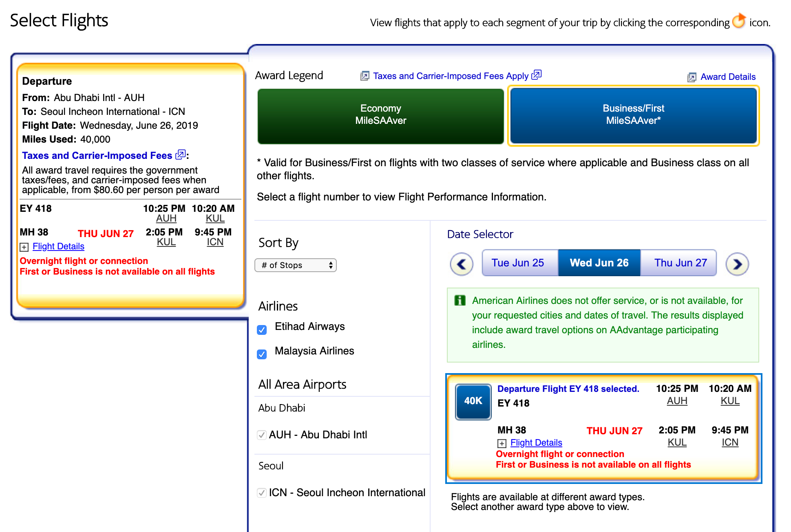The height and width of the screenshot is (532, 791).
Task: Click the next date arrow icon
Action: 737,264
